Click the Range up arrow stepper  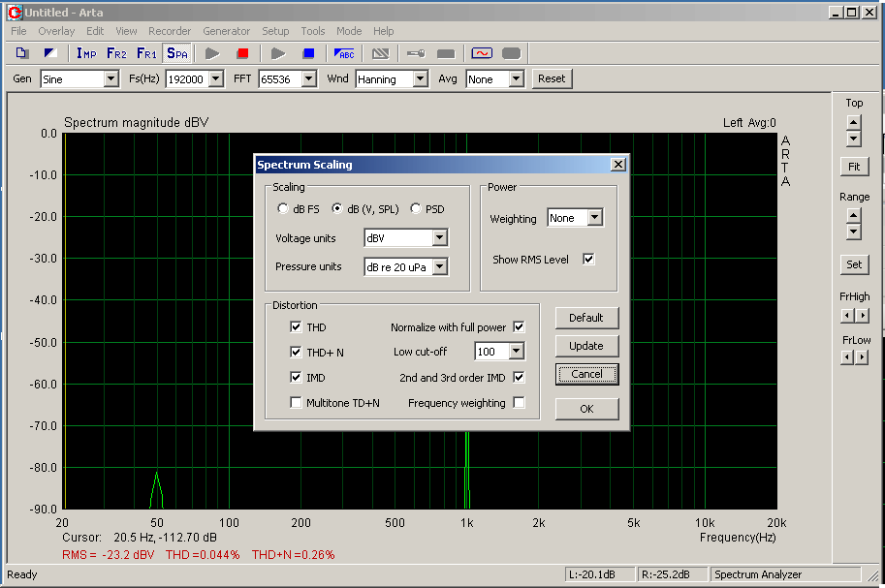tap(853, 216)
